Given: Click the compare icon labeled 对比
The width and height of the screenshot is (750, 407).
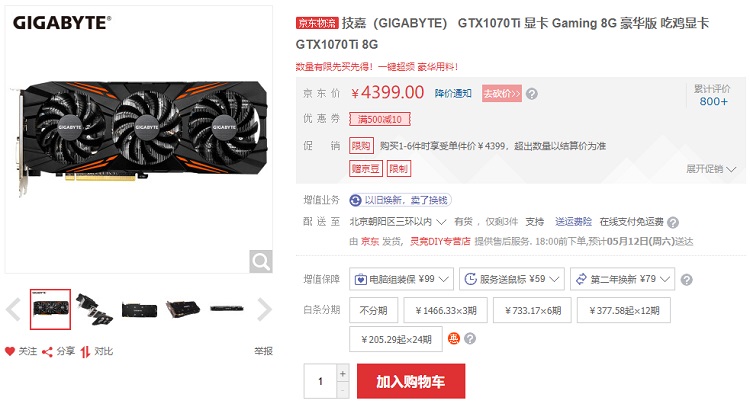Looking at the screenshot, I should pos(85,352).
